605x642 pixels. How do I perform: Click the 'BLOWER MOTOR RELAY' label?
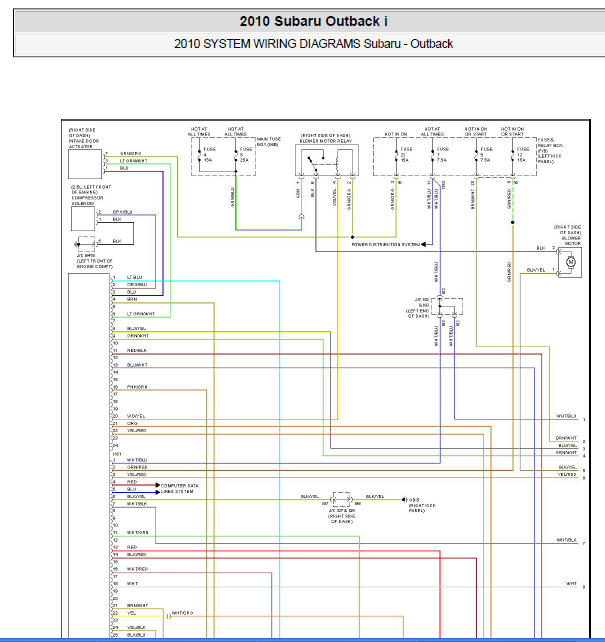point(326,141)
